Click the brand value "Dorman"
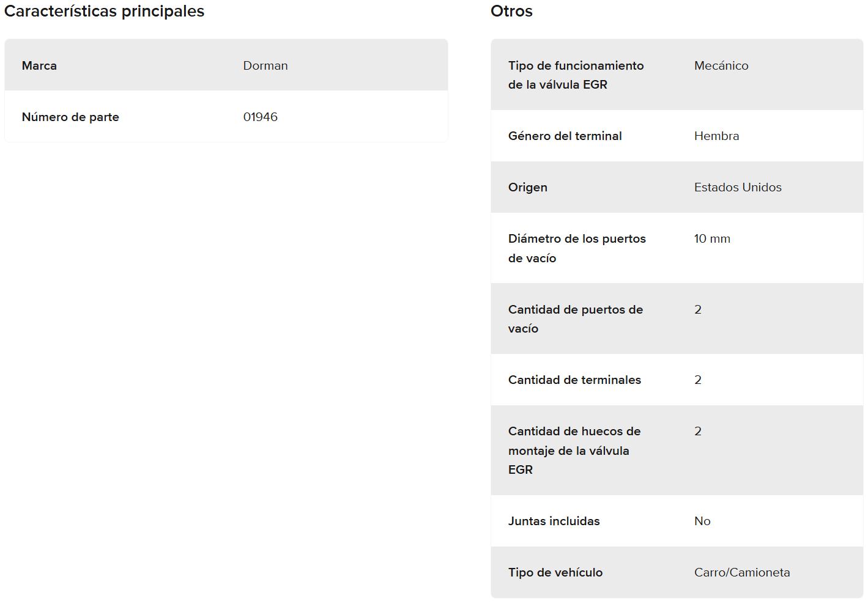 tap(265, 65)
